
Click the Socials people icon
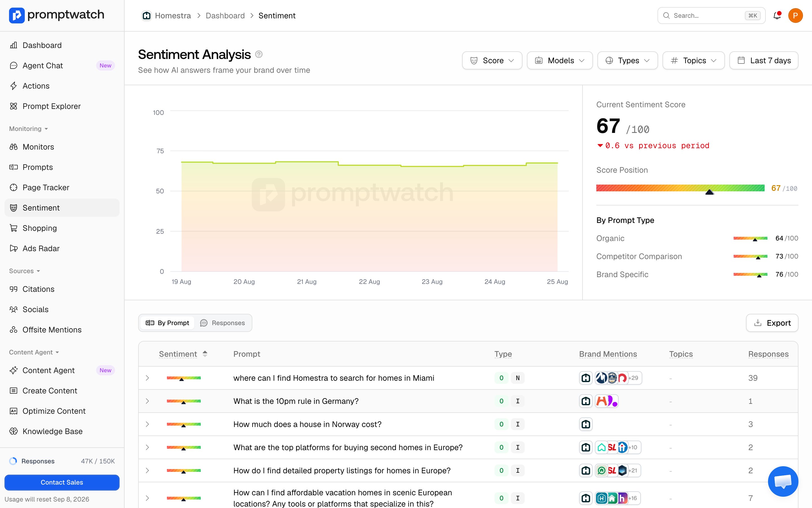tap(14, 309)
